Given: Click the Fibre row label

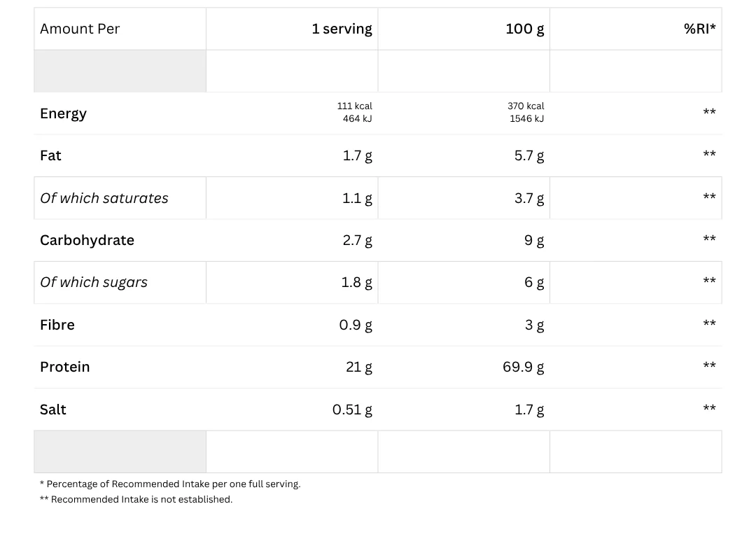Looking at the screenshot, I should point(57,325).
